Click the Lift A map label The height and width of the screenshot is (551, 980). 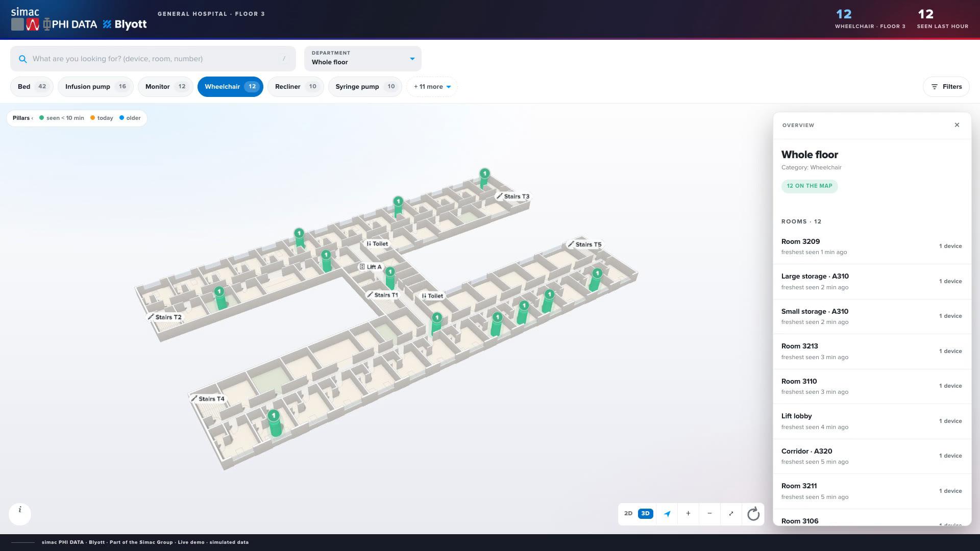(x=370, y=267)
